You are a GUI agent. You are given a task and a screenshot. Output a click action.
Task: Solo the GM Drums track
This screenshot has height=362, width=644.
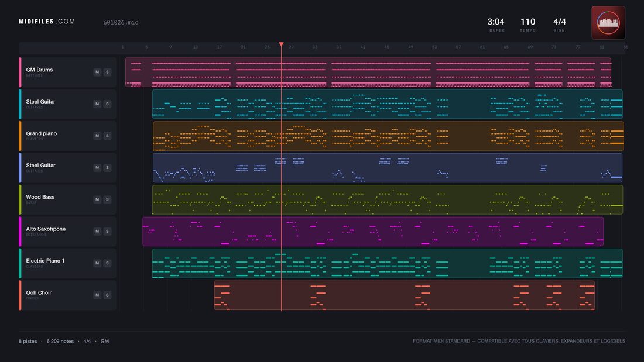pos(107,72)
